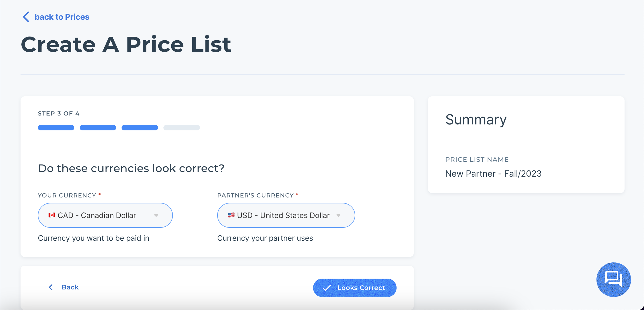Select the third progress step bar
Screen dimensions: 644x310
pyautogui.click(x=140, y=128)
